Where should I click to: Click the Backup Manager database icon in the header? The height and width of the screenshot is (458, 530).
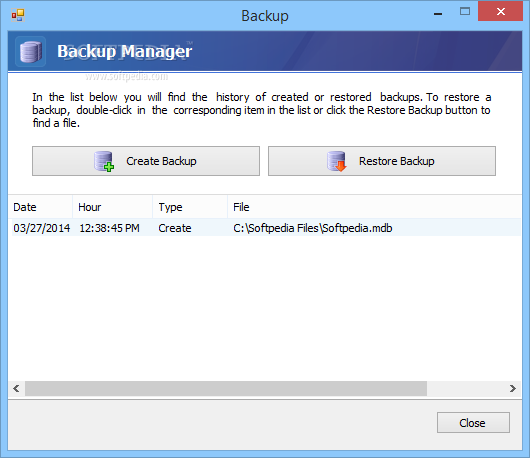click(x=30, y=52)
